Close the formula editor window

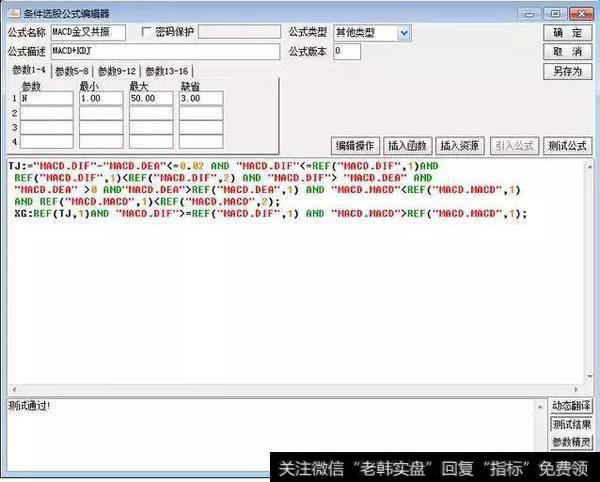[581, 14]
